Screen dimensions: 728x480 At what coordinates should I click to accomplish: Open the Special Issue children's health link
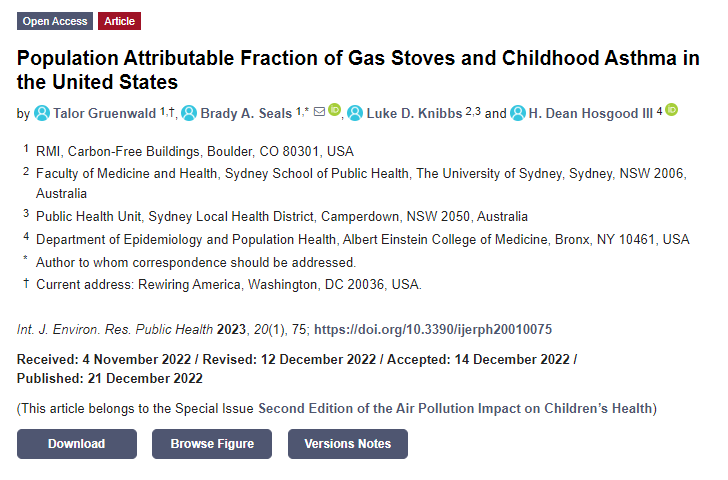[455, 408]
